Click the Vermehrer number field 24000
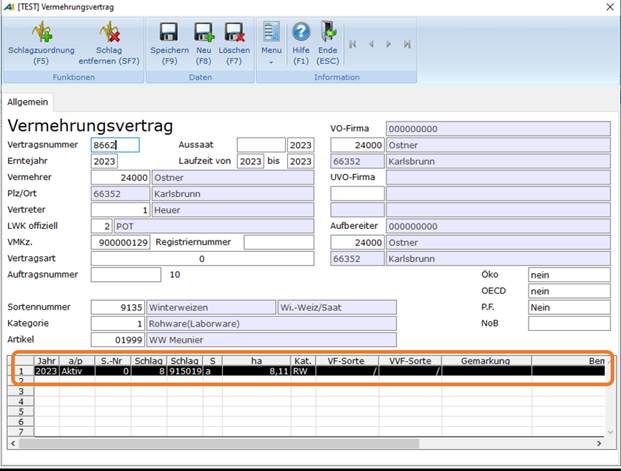 coord(120,177)
